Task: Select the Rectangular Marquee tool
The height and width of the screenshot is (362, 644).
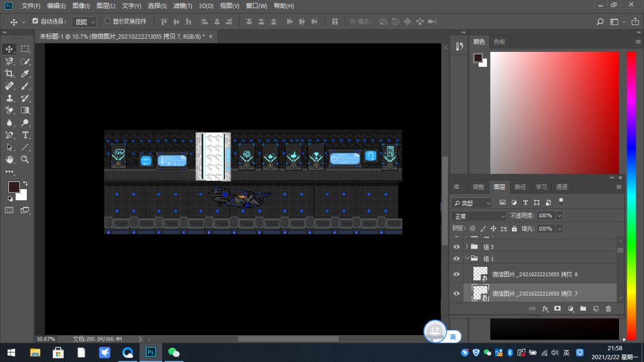Action: pyautogui.click(x=25, y=49)
